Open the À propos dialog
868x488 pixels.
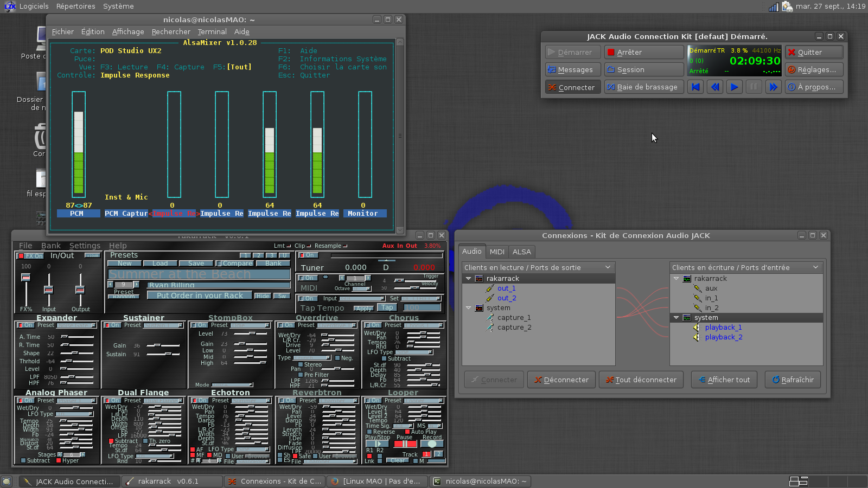point(814,87)
